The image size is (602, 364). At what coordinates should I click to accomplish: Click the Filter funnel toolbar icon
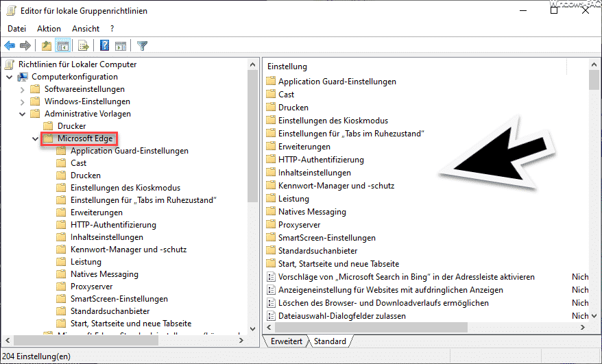tap(142, 46)
